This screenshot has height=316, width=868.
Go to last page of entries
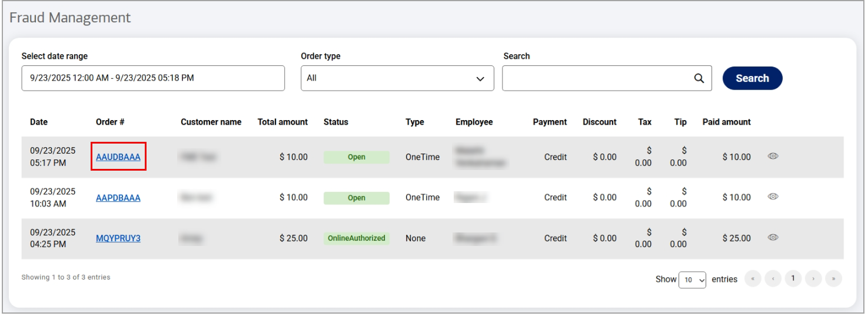pos(833,278)
